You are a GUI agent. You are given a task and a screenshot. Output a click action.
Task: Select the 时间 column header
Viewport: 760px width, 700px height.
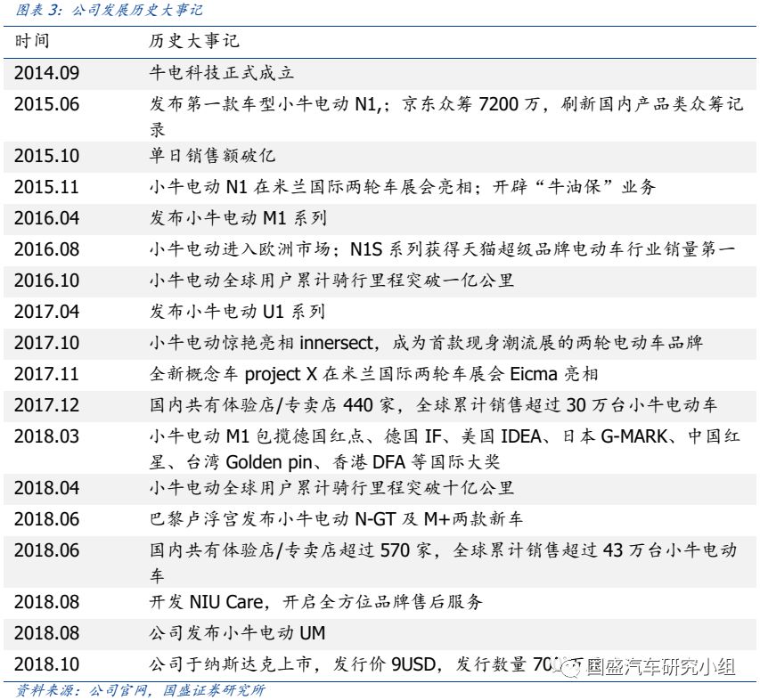pyautogui.click(x=32, y=41)
